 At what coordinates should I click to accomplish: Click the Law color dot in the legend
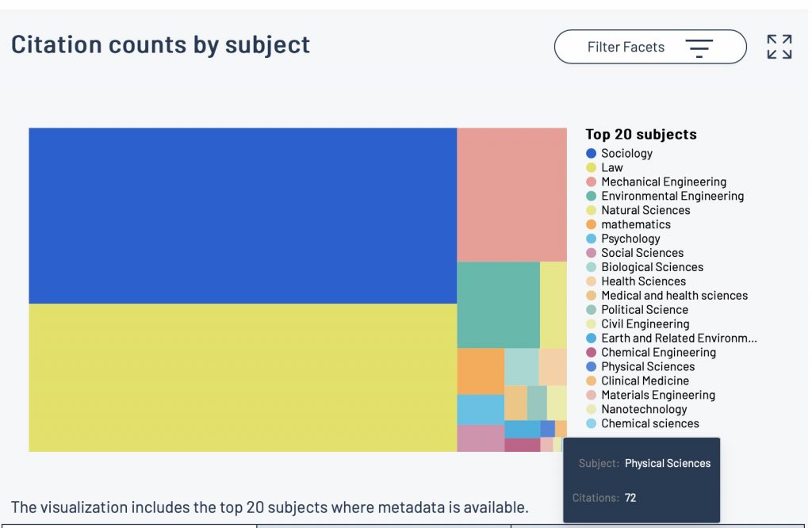point(591,168)
